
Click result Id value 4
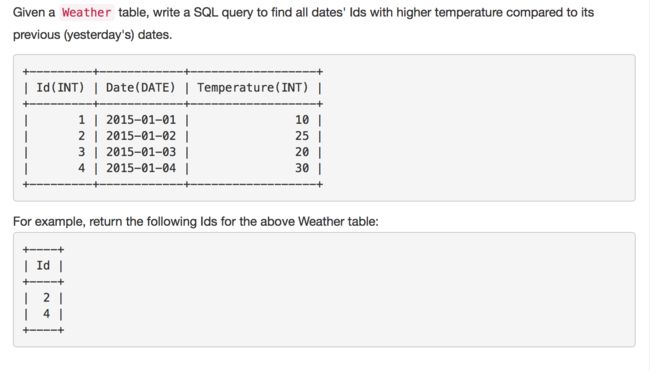coord(46,314)
